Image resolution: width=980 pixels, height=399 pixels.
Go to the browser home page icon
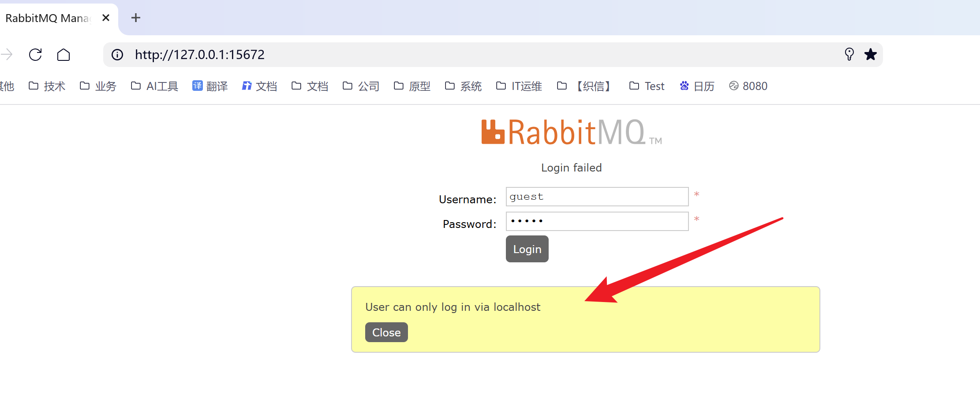click(x=64, y=55)
